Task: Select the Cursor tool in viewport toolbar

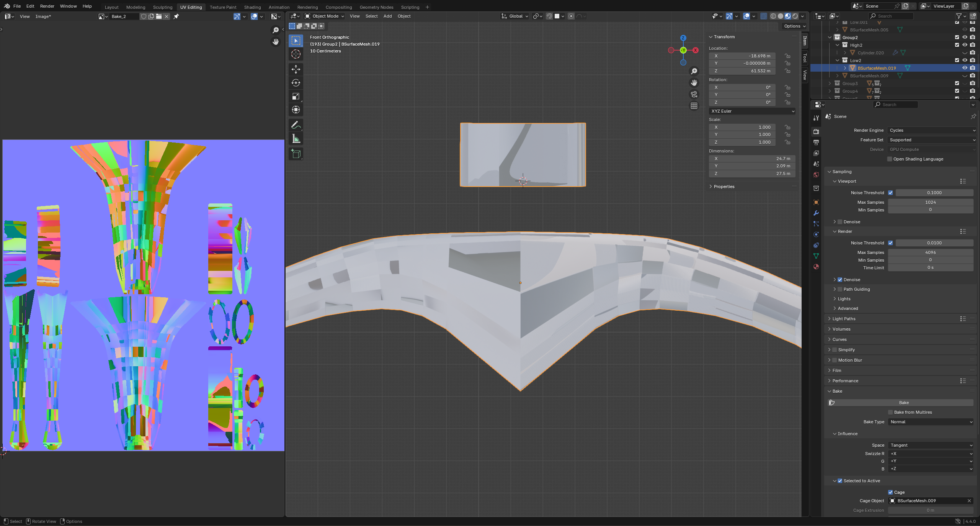Action: point(296,54)
